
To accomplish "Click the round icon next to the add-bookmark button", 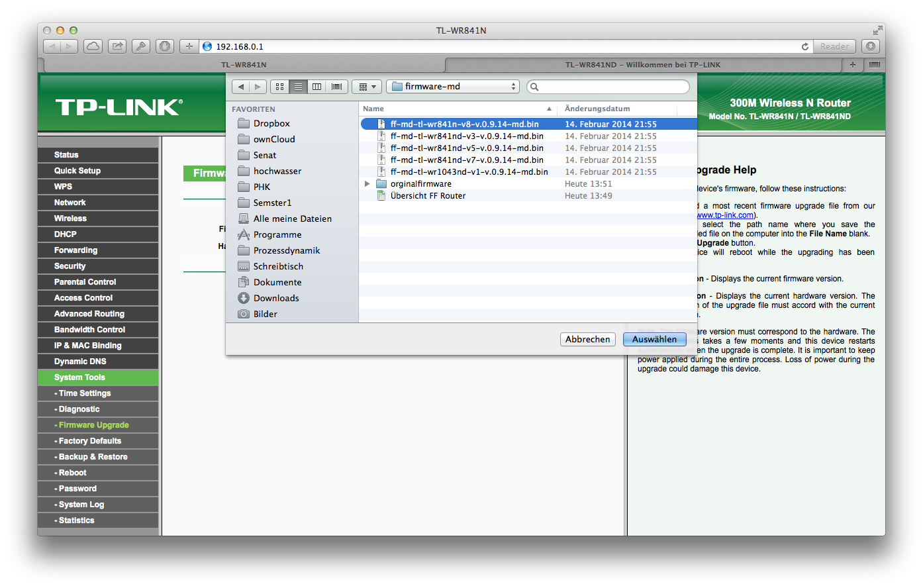I will [x=165, y=46].
